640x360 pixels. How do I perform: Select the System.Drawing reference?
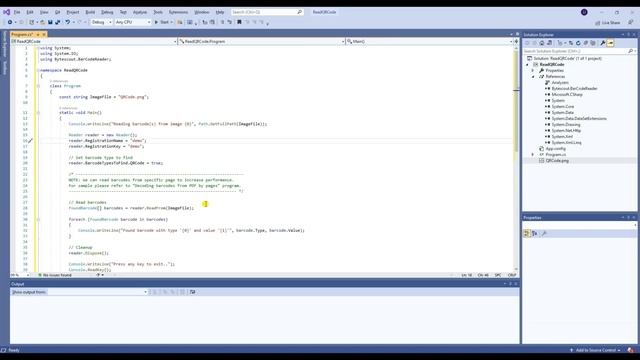(566, 124)
